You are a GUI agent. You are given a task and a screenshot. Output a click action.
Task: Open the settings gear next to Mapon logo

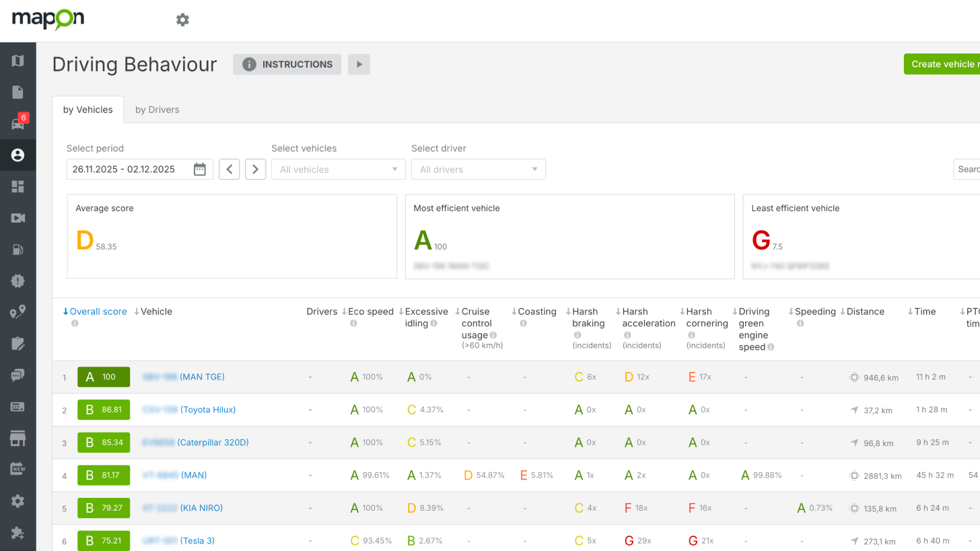[182, 20]
